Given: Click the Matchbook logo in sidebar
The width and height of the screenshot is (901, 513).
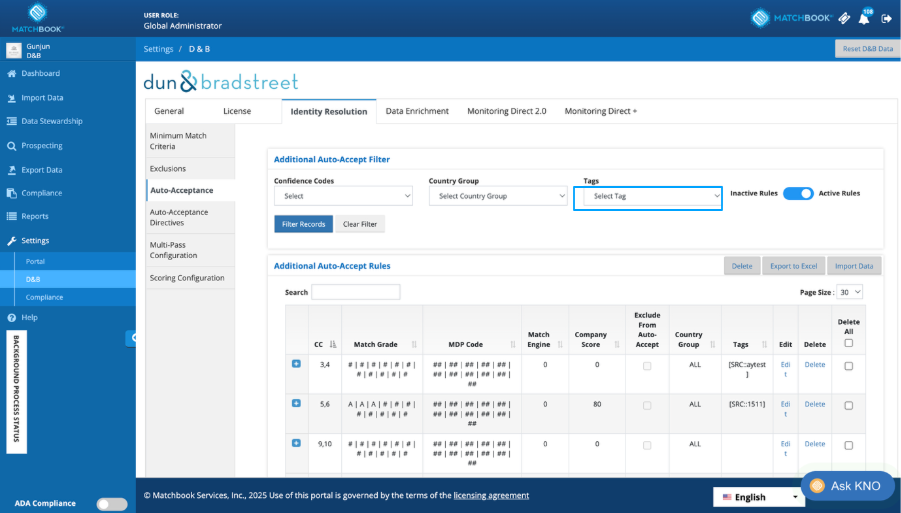Looking at the screenshot, I should pos(37,18).
